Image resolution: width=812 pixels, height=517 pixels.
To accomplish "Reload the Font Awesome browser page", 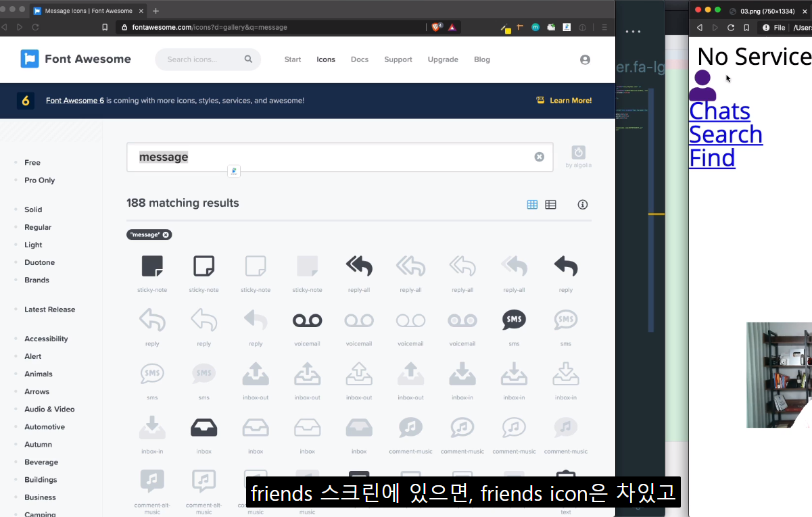I will [36, 27].
